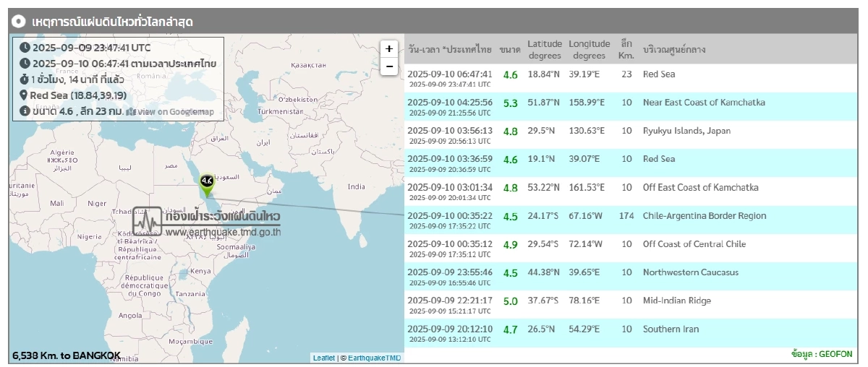The height and width of the screenshot is (367, 868).
Task: Select the Red Sea 06:47:41 earthquake row
Action: (x=629, y=78)
